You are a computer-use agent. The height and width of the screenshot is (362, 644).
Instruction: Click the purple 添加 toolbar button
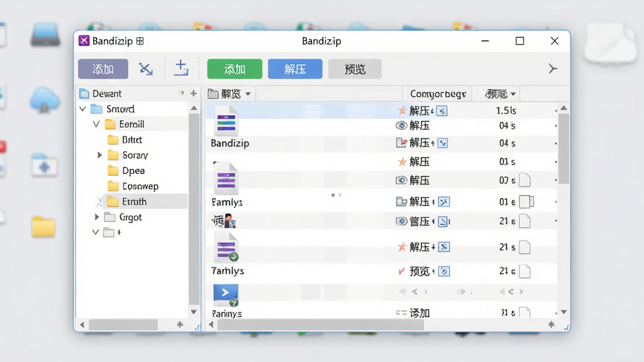pos(103,69)
